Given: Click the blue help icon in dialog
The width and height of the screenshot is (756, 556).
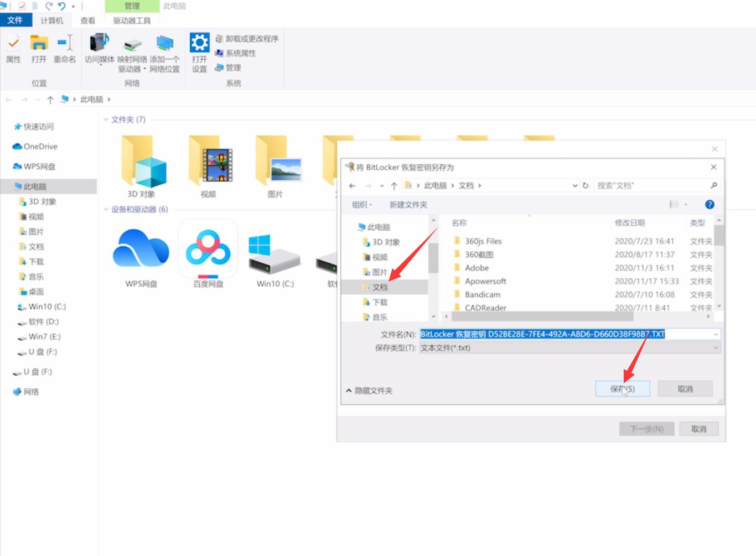Looking at the screenshot, I should [710, 205].
